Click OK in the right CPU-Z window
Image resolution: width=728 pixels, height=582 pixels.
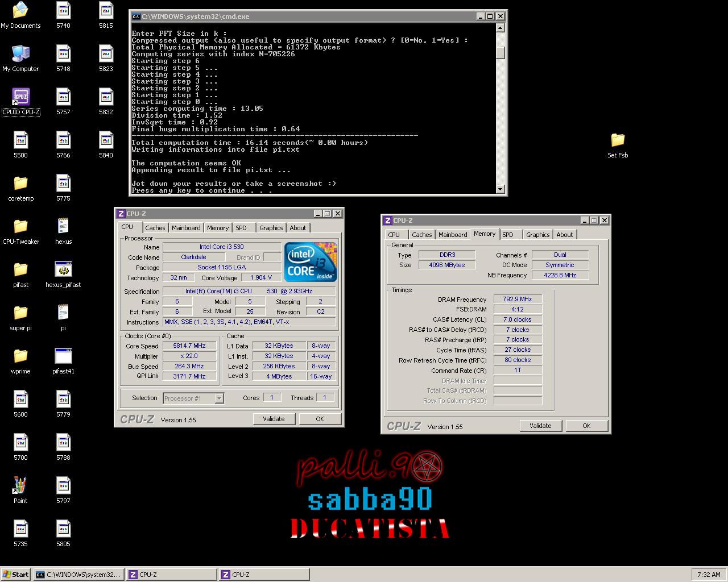coord(586,426)
